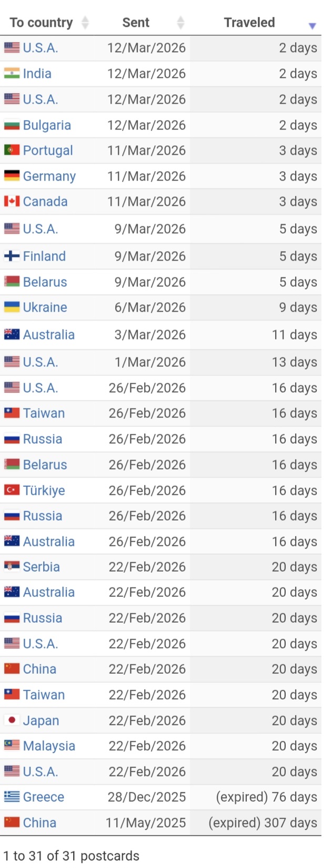The width and height of the screenshot is (332, 868).
Task: Sort by To country arrows
Action: (x=85, y=23)
